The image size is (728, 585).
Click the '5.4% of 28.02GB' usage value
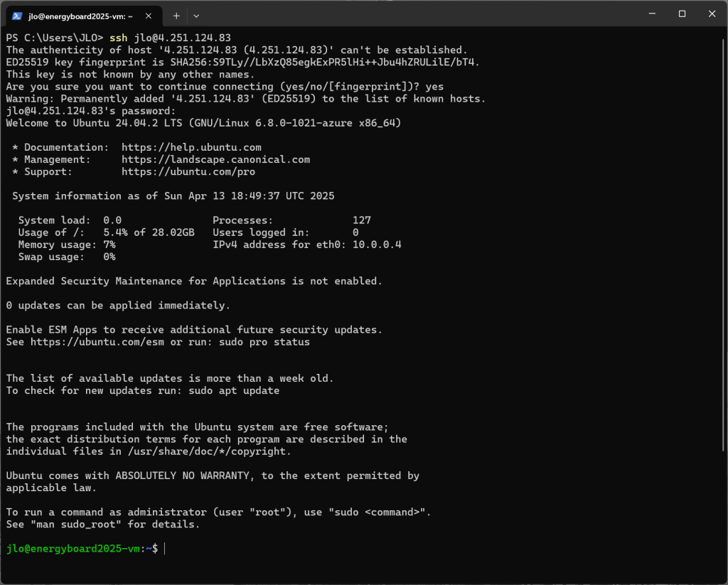[149, 232]
